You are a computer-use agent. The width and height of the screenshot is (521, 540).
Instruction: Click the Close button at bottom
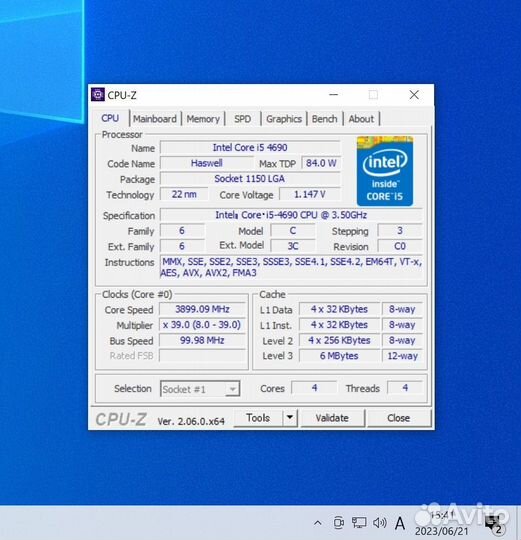tap(399, 418)
